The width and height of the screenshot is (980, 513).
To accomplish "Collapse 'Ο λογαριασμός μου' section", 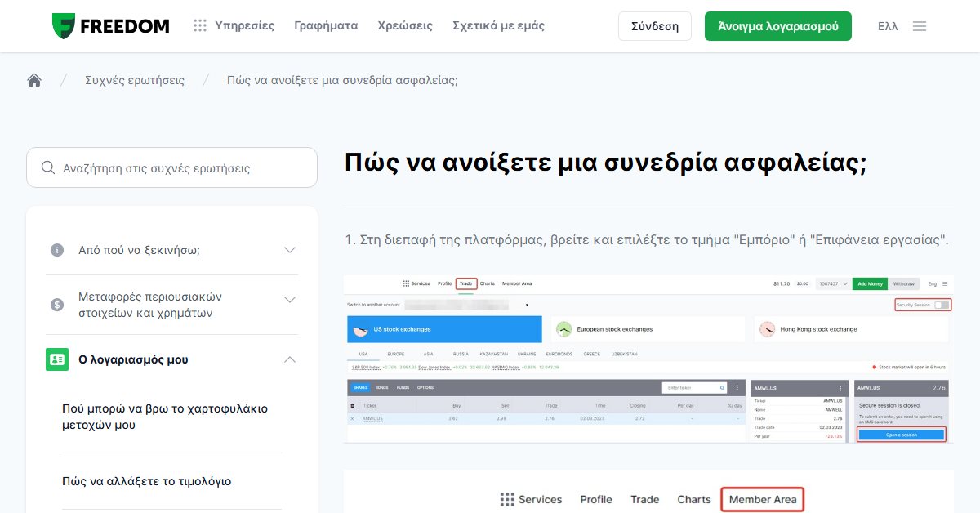I will click(171, 359).
